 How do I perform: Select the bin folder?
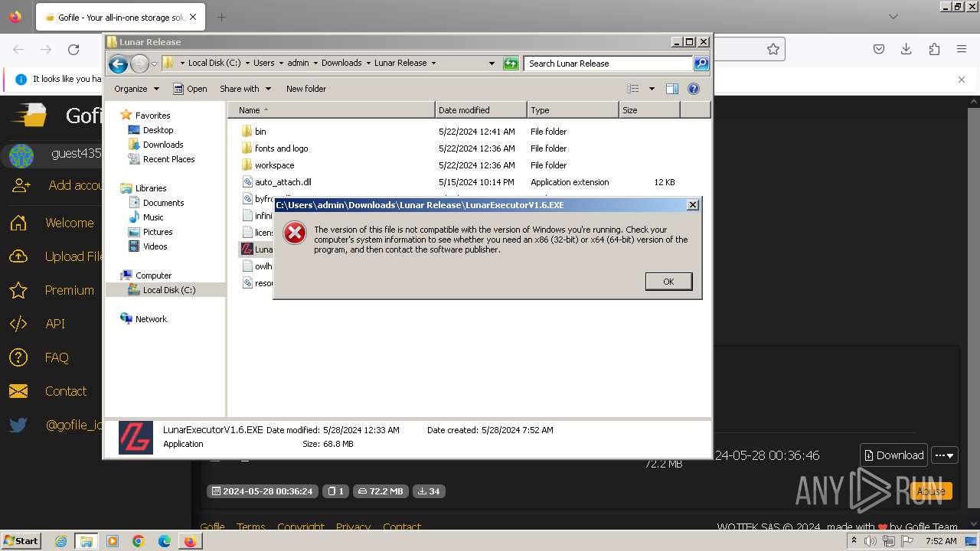pos(260,132)
